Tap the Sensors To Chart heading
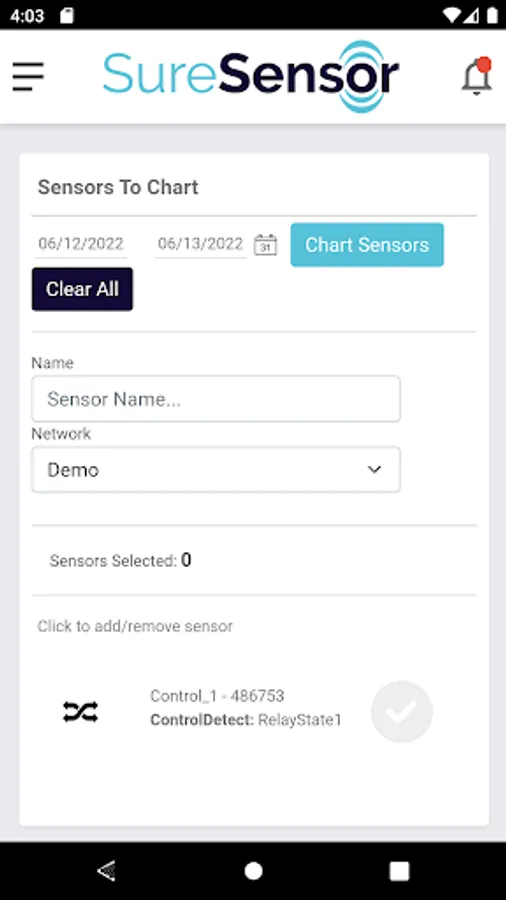506x900 pixels. click(x=118, y=187)
